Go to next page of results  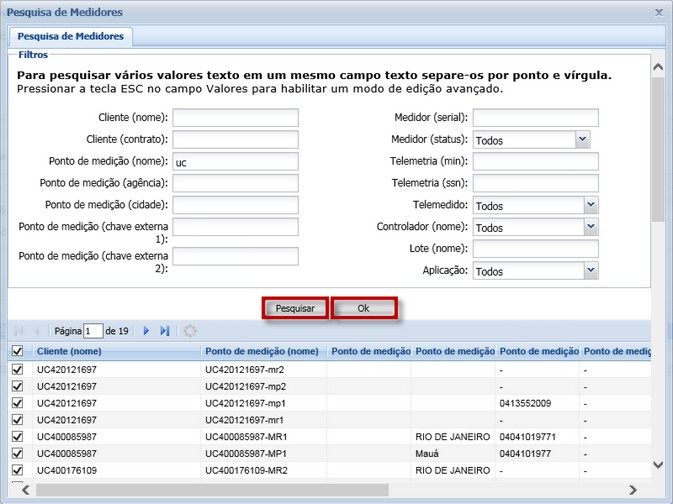click(x=146, y=331)
